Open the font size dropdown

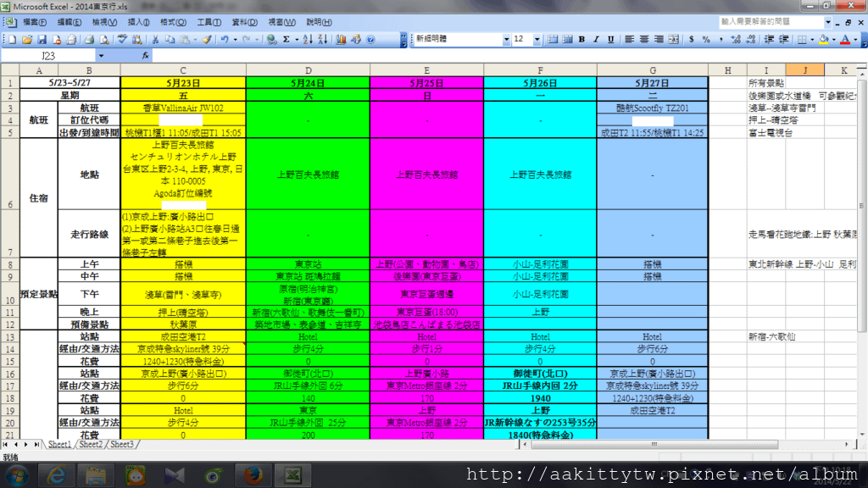(x=537, y=39)
